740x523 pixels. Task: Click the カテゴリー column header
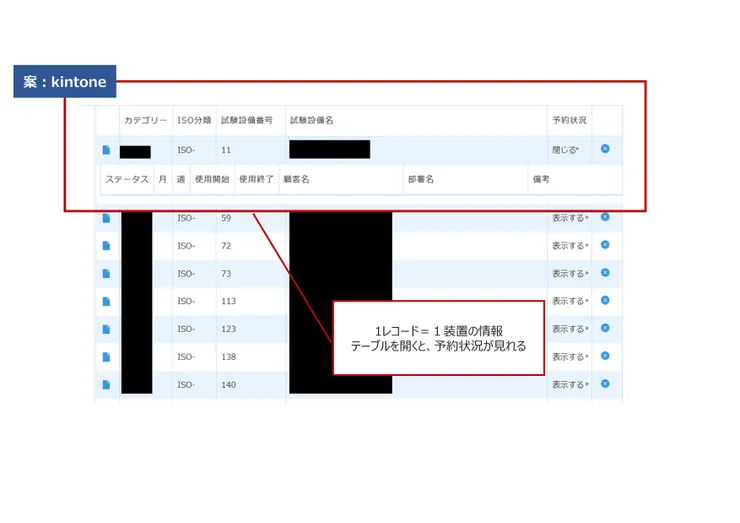(x=145, y=120)
